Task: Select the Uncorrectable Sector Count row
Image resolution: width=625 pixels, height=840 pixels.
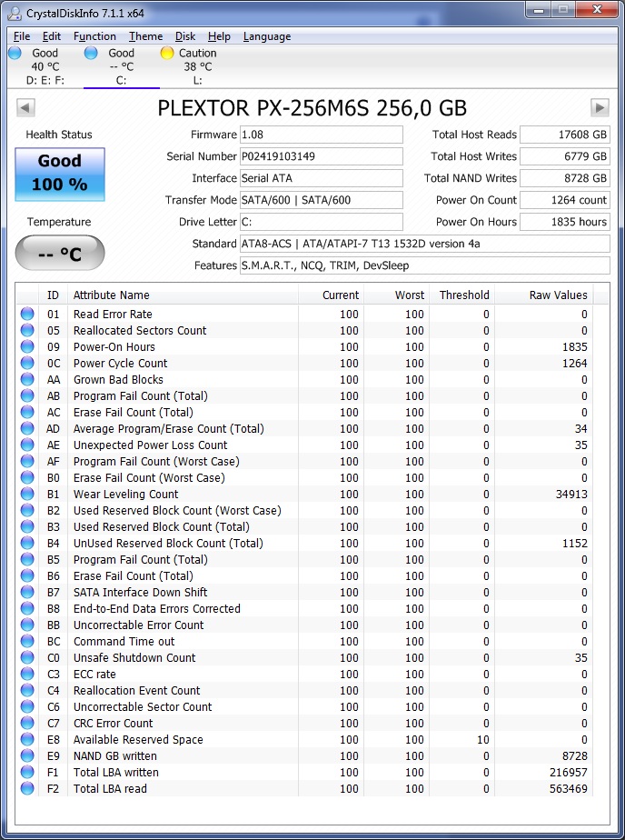Action: click(x=304, y=706)
